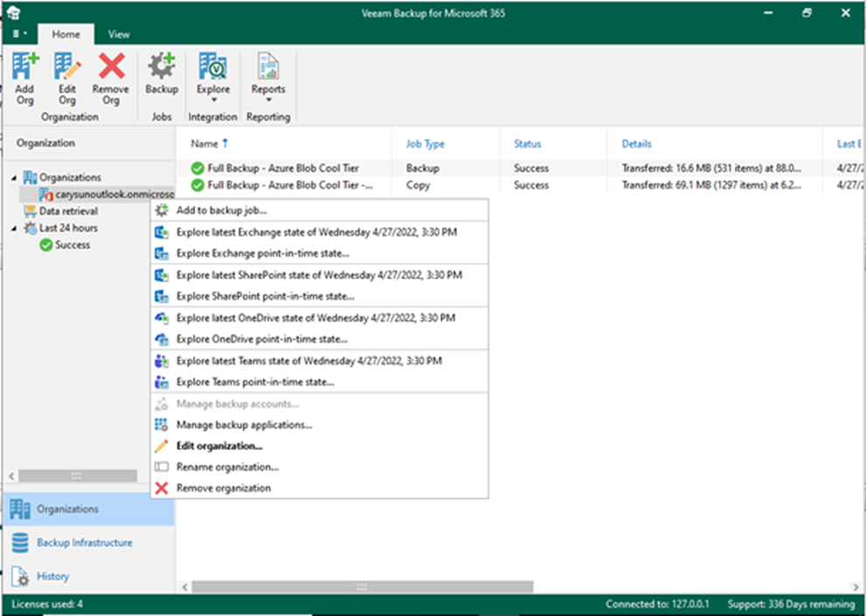
Task: Open the Backup Infrastructure navigation button
Action: coord(89,543)
